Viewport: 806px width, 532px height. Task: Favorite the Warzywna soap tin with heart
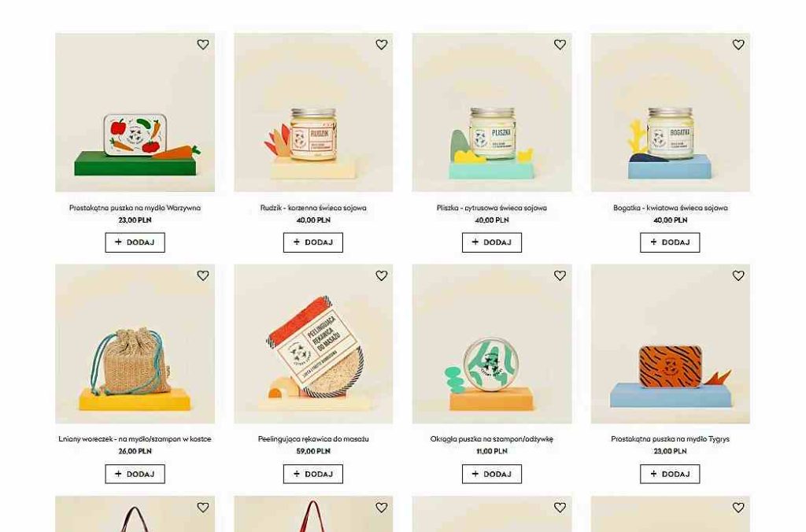(x=203, y=45)
